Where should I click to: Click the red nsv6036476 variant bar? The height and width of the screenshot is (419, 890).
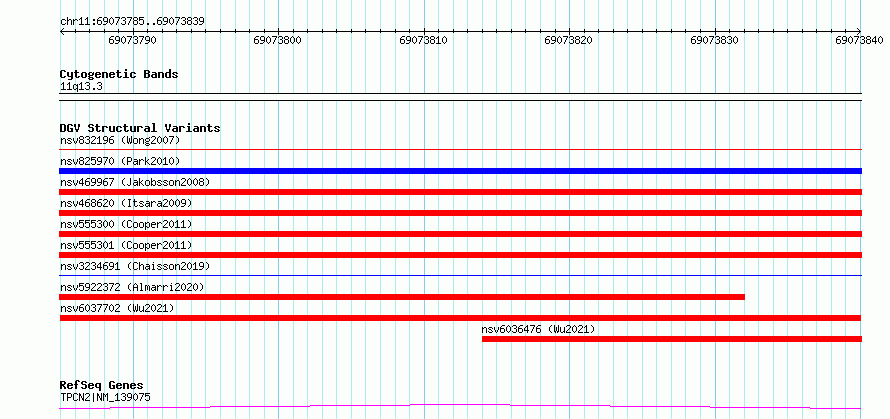tap(672, 339)
